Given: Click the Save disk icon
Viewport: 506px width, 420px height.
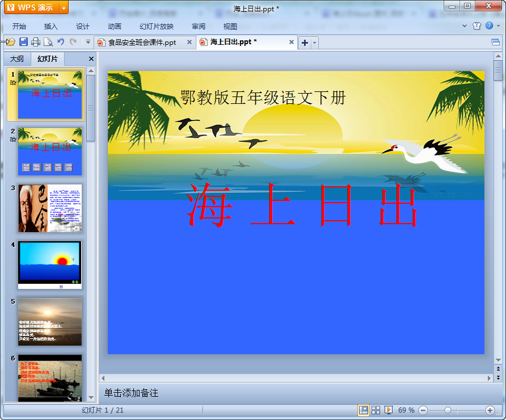Looking at the screenshot, I should click(x=23, y=42).
